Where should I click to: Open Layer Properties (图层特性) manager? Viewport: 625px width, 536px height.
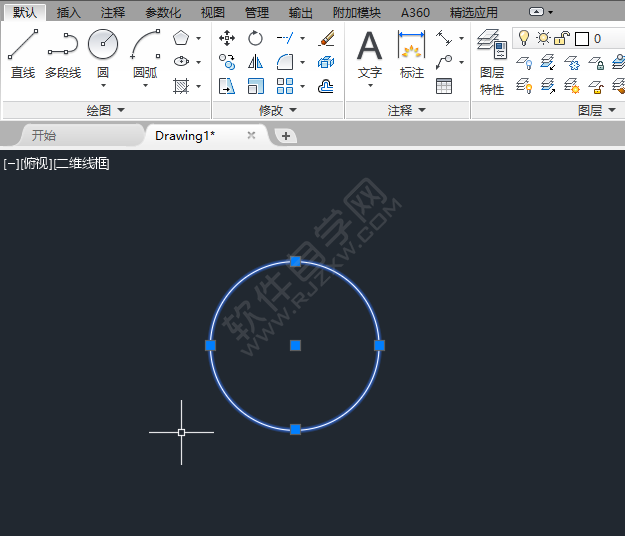coord(492,62)
